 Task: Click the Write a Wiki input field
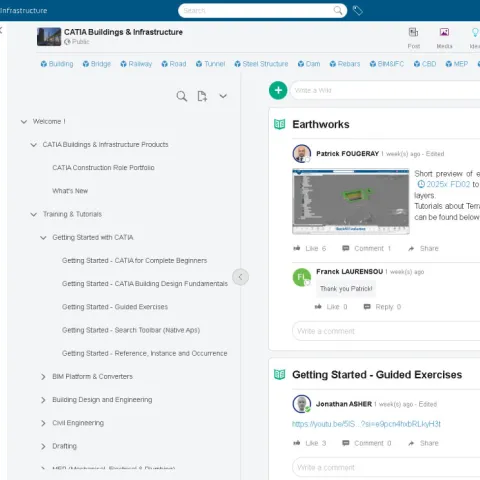pyautogui.click(x=385, y=90)
